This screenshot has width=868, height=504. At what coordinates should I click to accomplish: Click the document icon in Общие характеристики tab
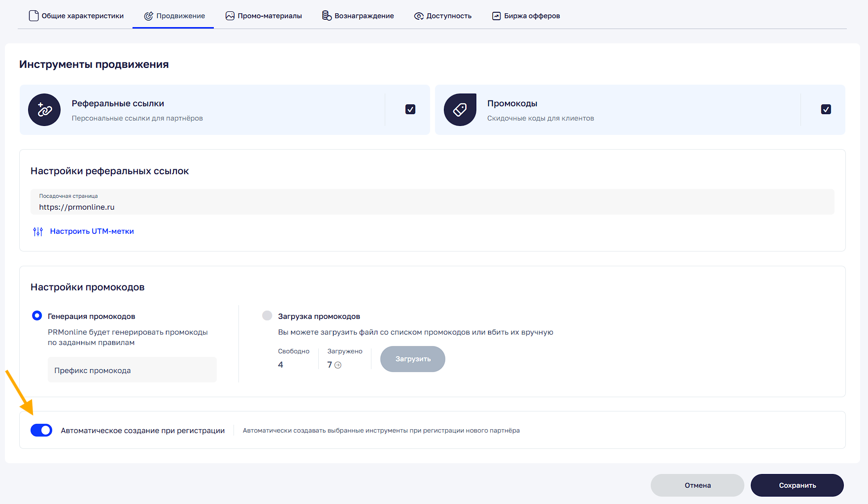click(33, 16)
